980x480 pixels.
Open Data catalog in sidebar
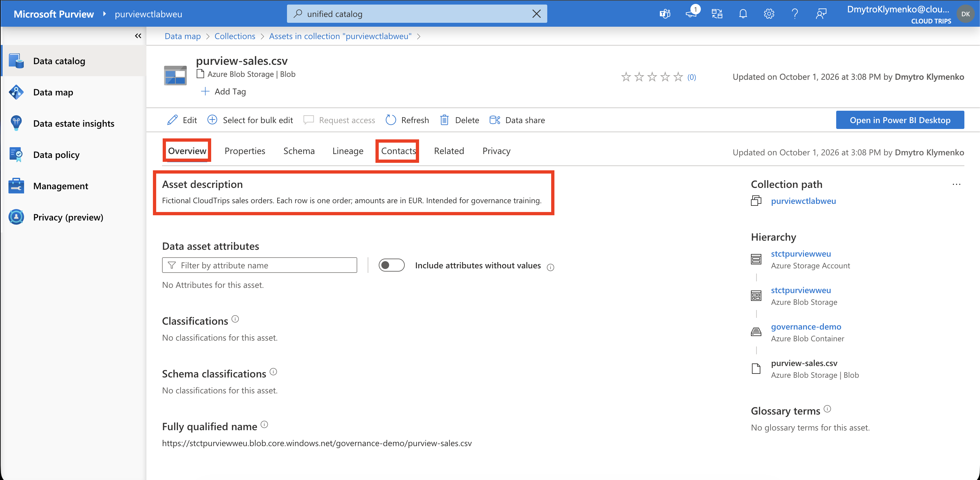click(x=74, y=61)
